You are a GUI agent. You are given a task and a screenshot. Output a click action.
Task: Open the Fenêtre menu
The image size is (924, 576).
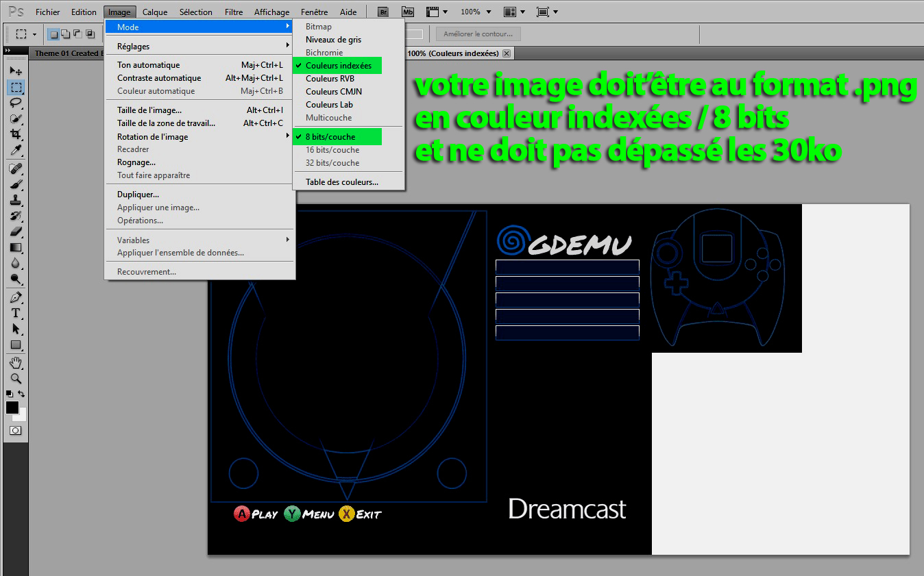(x=315, y=12)
